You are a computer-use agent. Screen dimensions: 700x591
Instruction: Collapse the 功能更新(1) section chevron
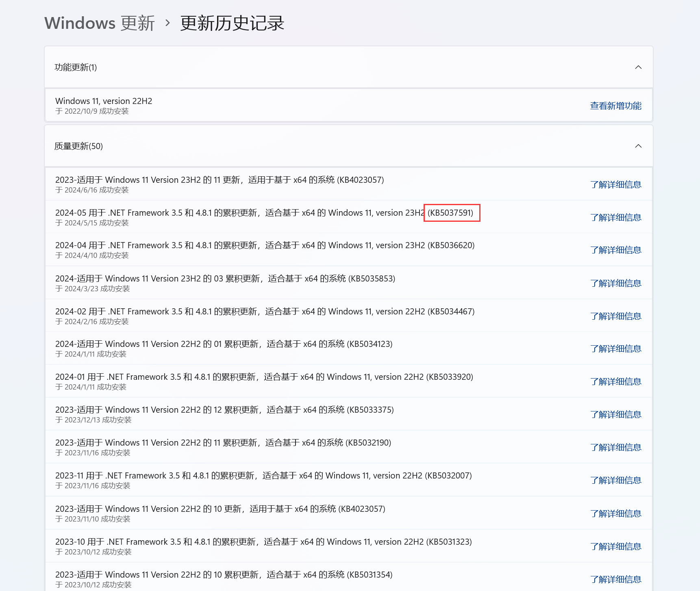(638, 67)
